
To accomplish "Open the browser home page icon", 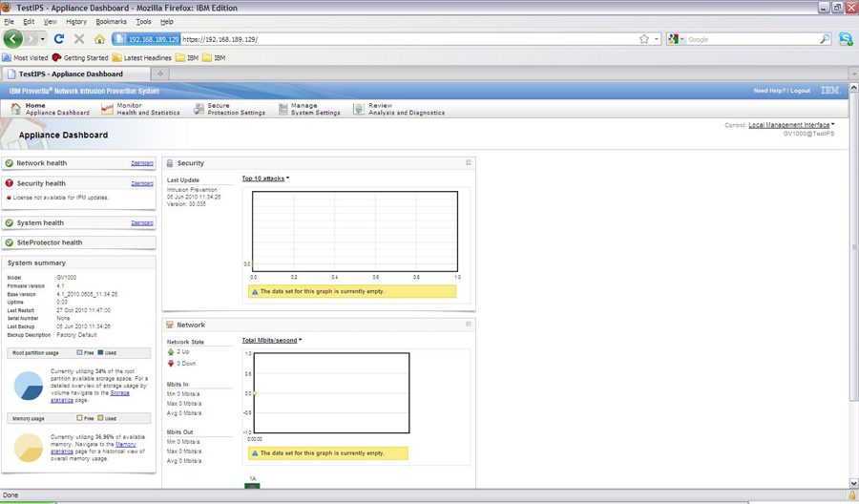I will pos(99,39).
